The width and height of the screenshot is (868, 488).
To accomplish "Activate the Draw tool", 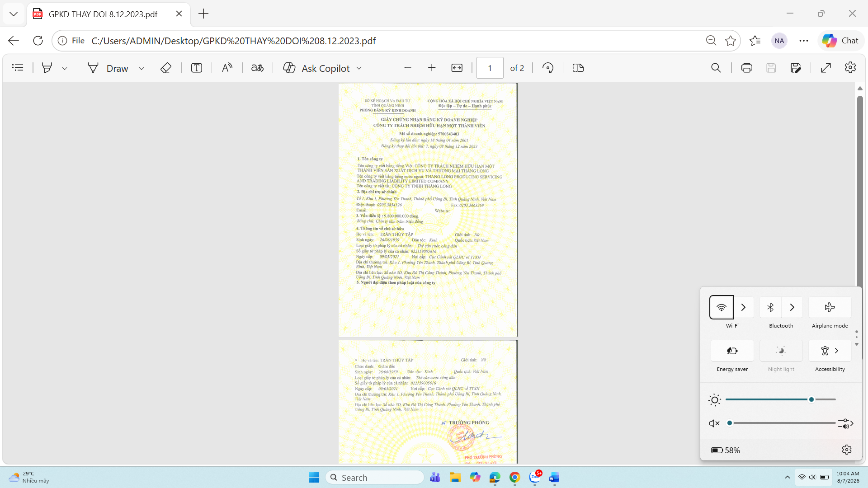I will (108, 68).
